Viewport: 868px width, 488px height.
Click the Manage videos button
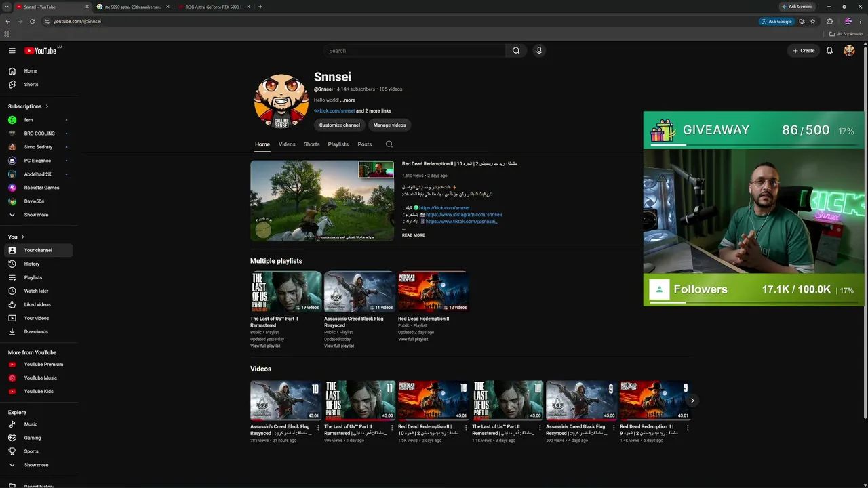(x=390, y=125)
